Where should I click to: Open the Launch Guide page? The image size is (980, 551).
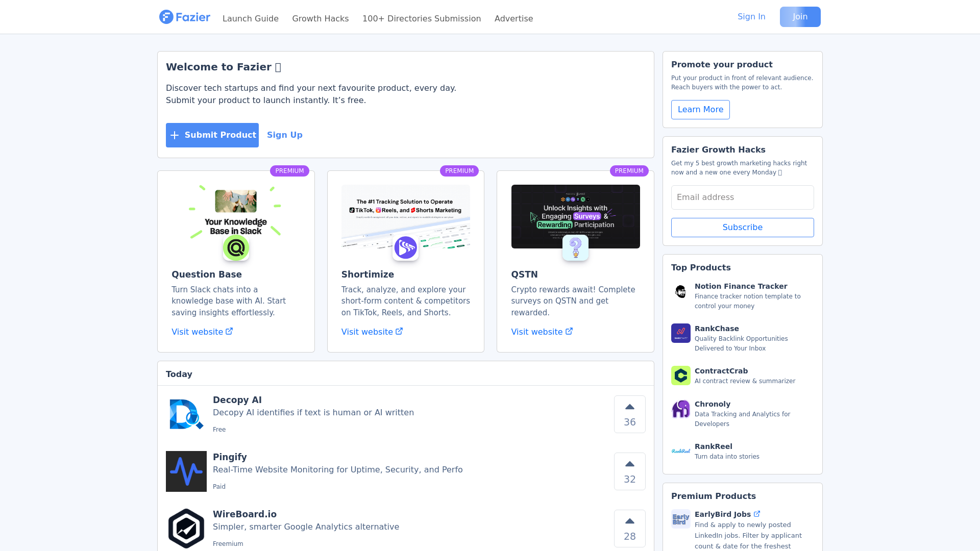(251, 18)
